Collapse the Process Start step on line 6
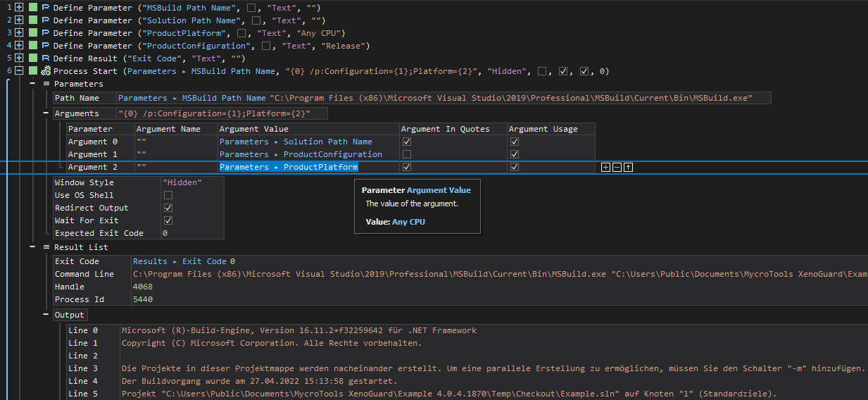The image size is (868, 400). click(x=18, y=71)
